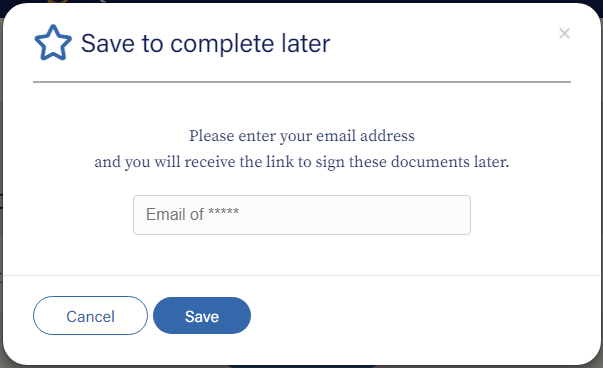Click the blue Save button

coord(202,316)
